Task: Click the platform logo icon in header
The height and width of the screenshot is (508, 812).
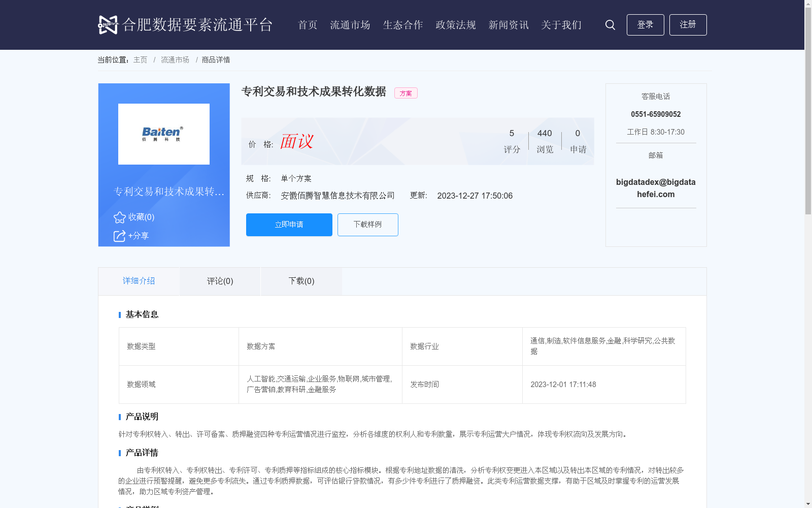Action: 108,25
